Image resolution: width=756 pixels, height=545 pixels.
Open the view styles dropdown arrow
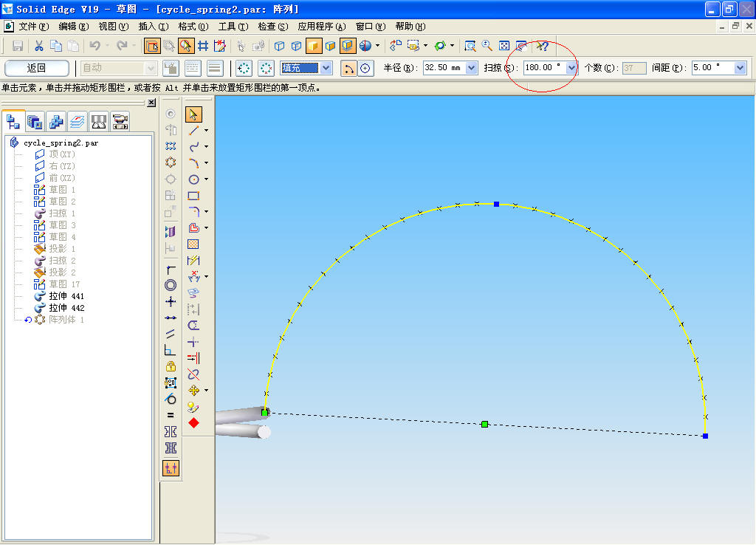tap(377, 46)
